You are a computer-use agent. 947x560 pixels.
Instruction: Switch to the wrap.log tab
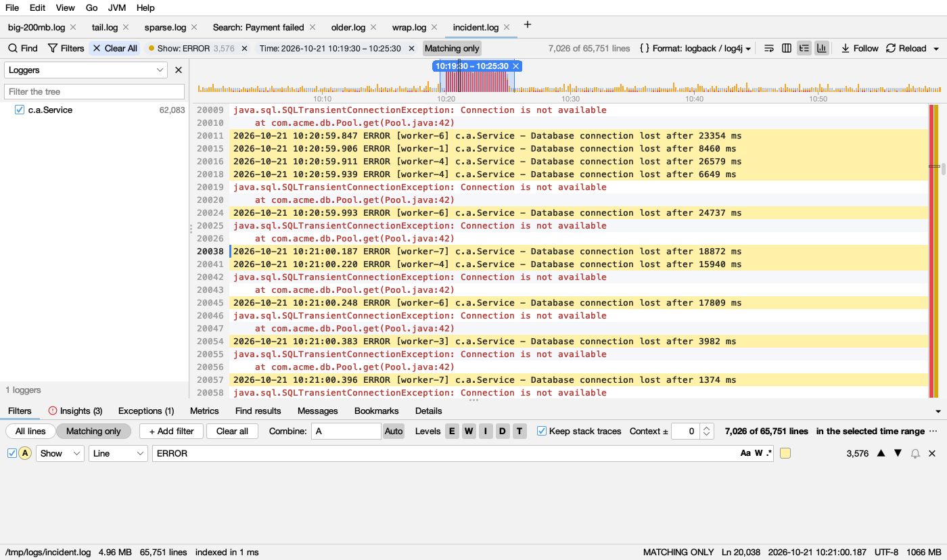[409, 28]
